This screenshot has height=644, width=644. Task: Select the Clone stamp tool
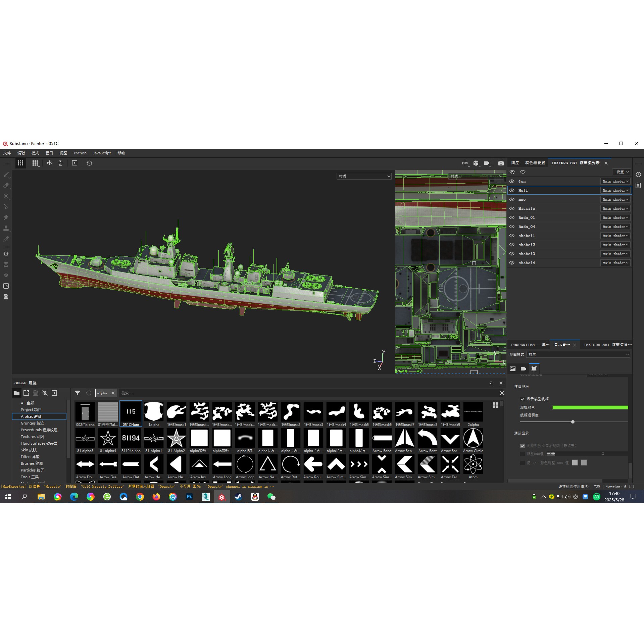click(6, 228)
